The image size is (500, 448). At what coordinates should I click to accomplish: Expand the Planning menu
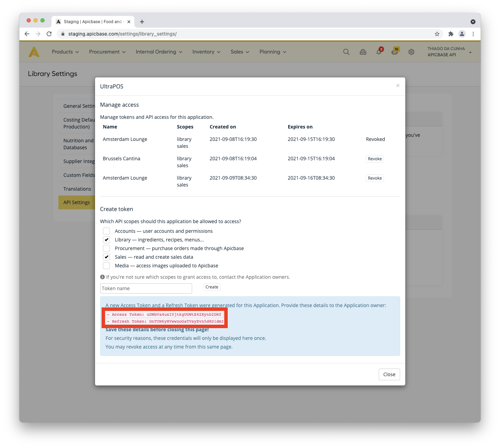coord(273,52)
